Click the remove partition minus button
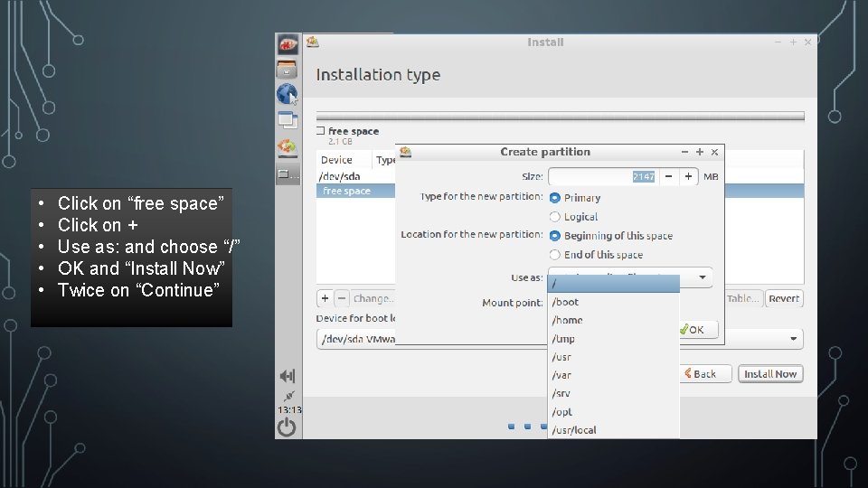The width and height of the screenshot is (868, 488). tap(342, 299)
